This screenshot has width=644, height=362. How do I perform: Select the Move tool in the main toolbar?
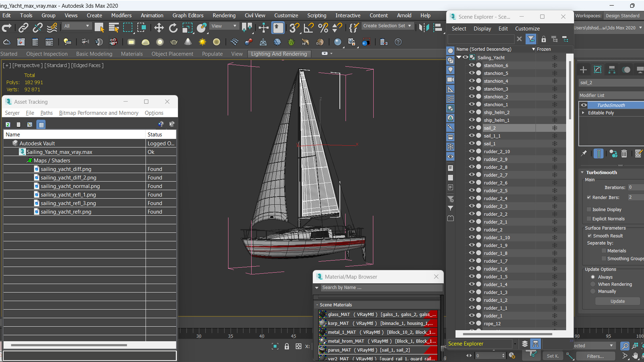point(159,28)
